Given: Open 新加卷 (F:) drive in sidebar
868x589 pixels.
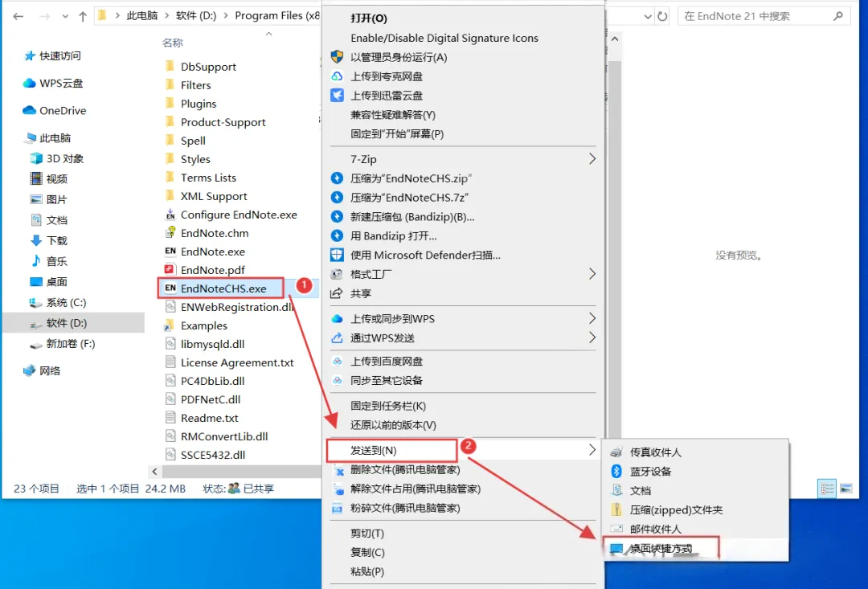Looking at the screenshot, I should [x=70, y=344].
